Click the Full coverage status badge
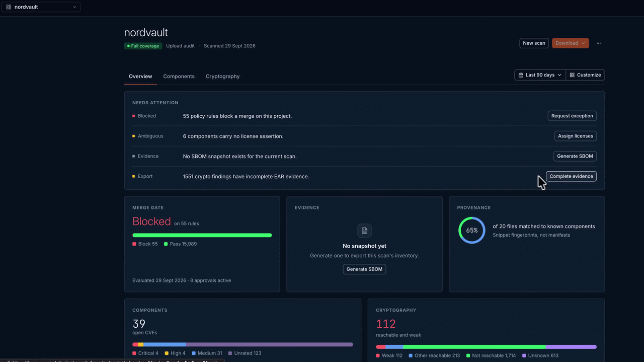644x362 pixels. (143, 46)
